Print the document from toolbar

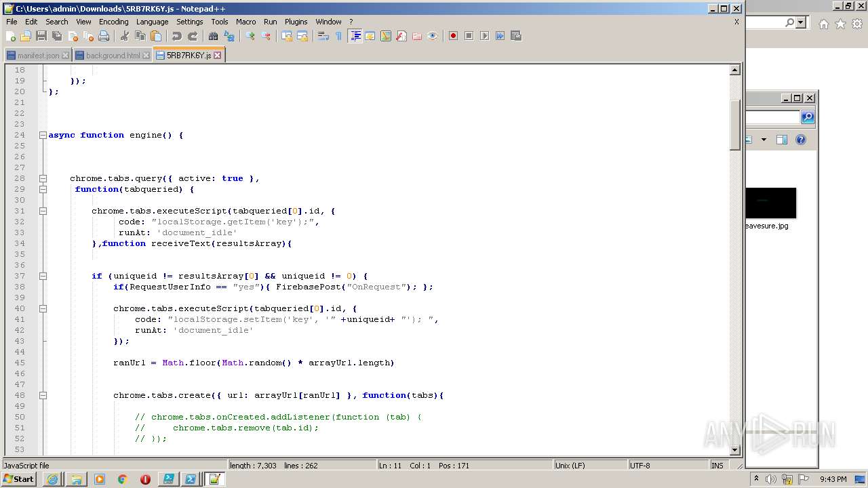coord(104,36)
